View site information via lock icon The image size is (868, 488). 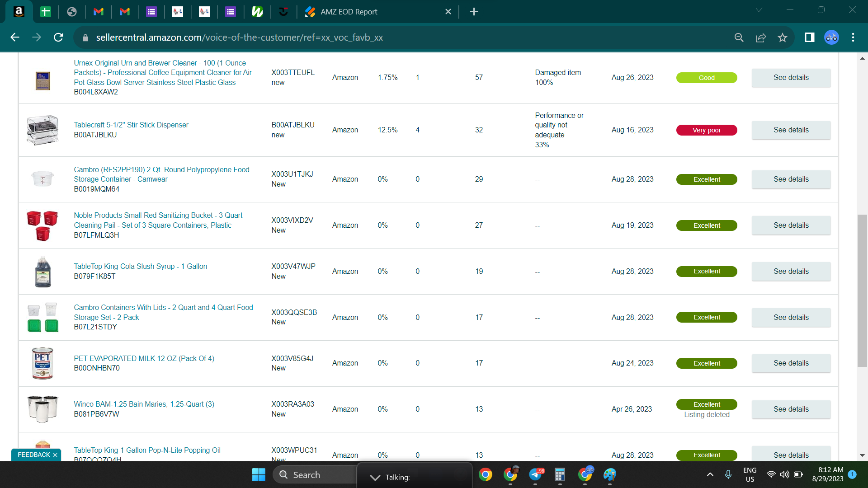coord(85,38)
